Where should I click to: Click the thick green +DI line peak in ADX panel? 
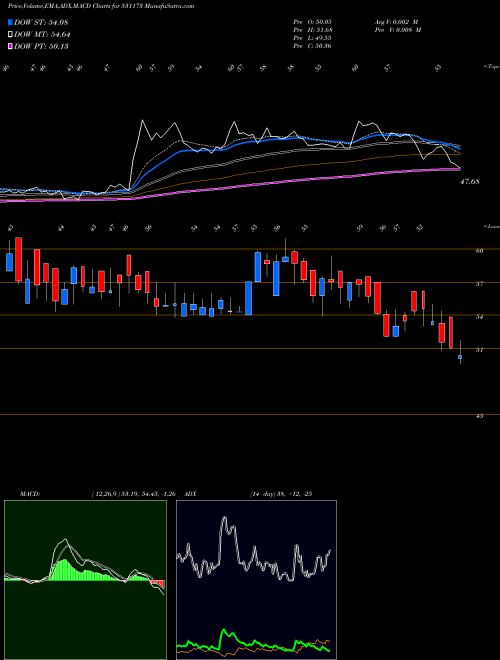coord(225,631)
